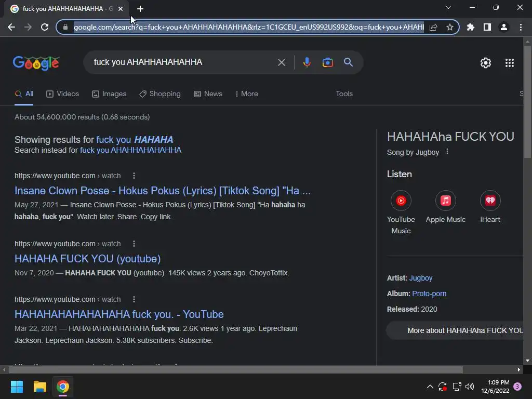Select the All results tab
Viewport: 532px width, 399px height.
24,94
